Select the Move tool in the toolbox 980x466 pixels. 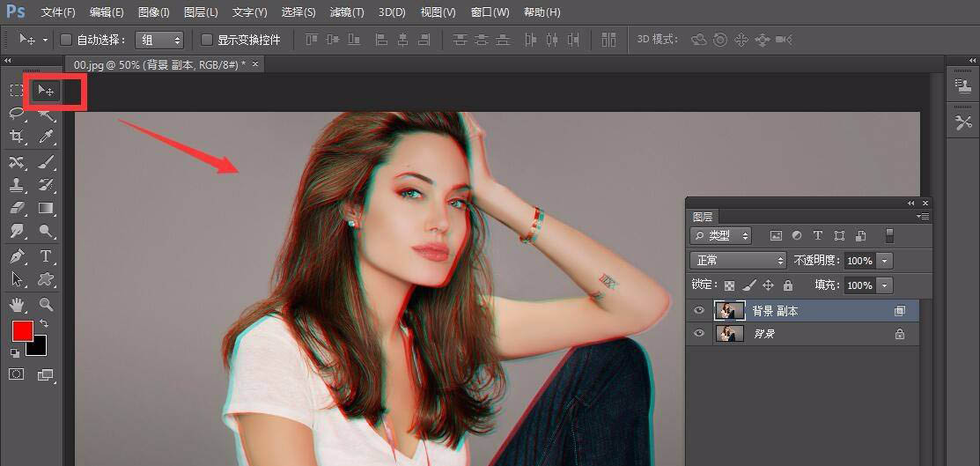tap(46, 91)
